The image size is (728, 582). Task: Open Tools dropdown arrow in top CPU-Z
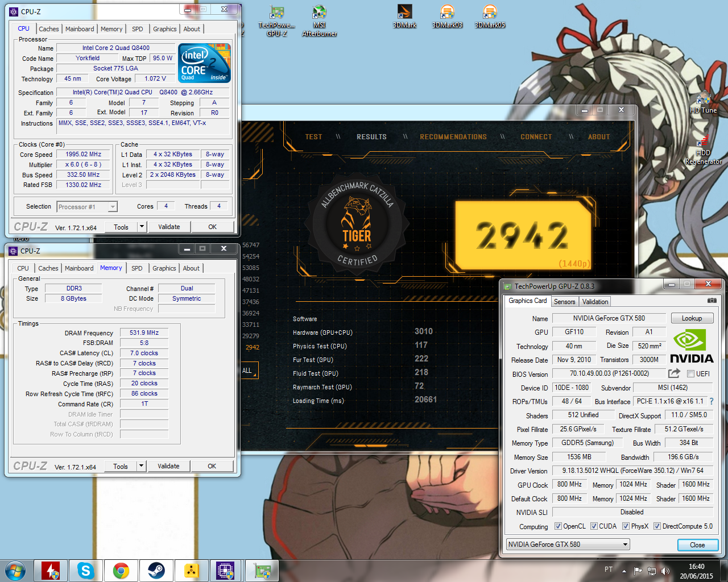tap(142, 227)
